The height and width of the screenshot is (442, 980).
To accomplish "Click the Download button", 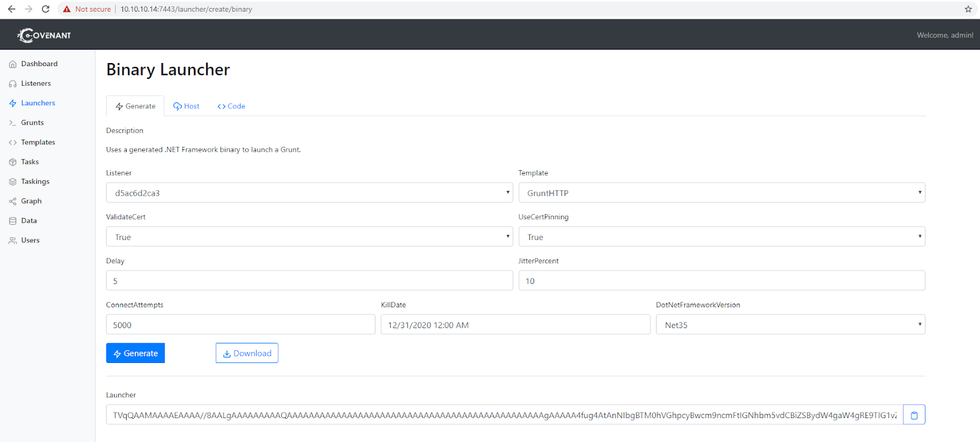I will coord(247,353).
